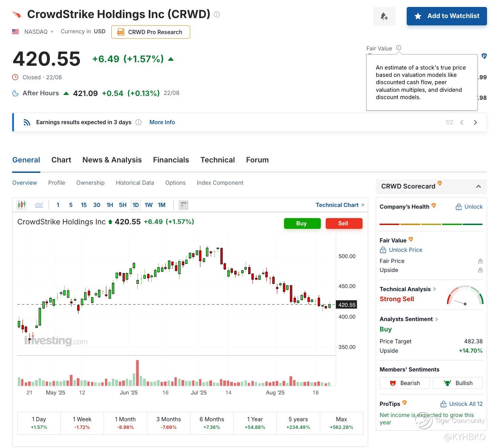Screen dimensions: 495x448
Task: Click the Technical Analysis gauge dial
Action: point(465,295)
